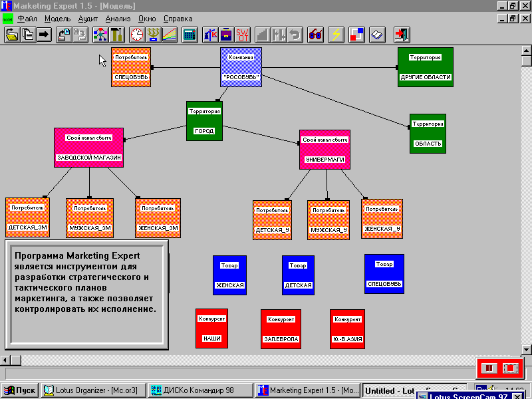Select the Территория ДРУГИЕ ОБЛАСТИ node
This screenshot has width=532, height=399.
[x=426, y=67]
